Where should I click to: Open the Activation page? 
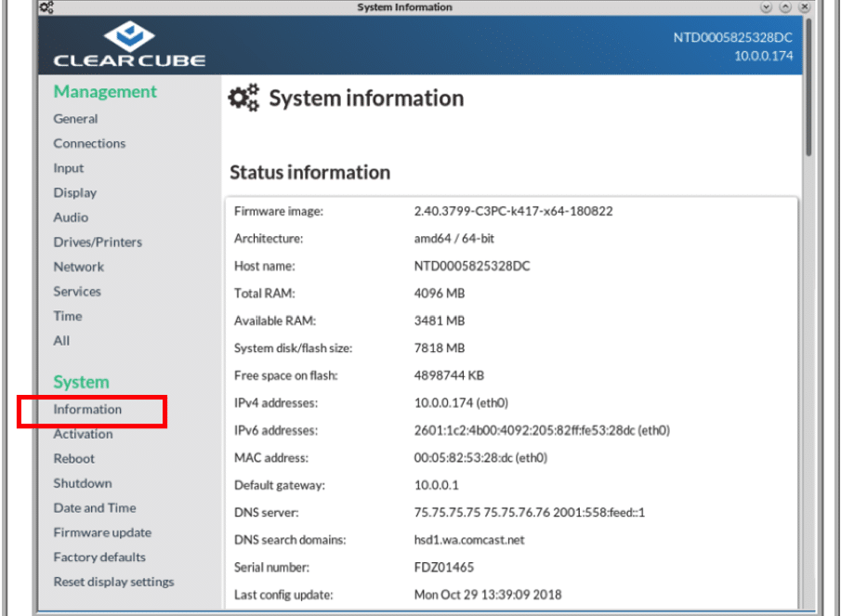coord(83,434)
